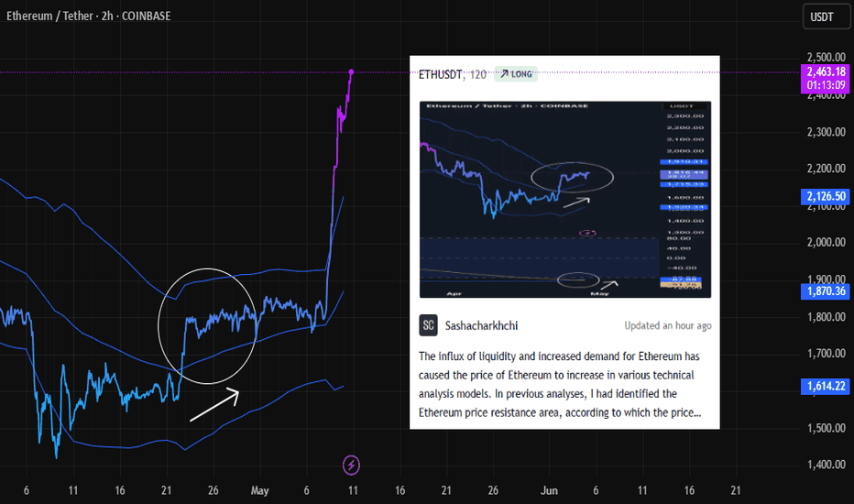Click the 1,800.00 price axis label
The height and width of the screenshot is (504, 854).
tap(827, 316)
